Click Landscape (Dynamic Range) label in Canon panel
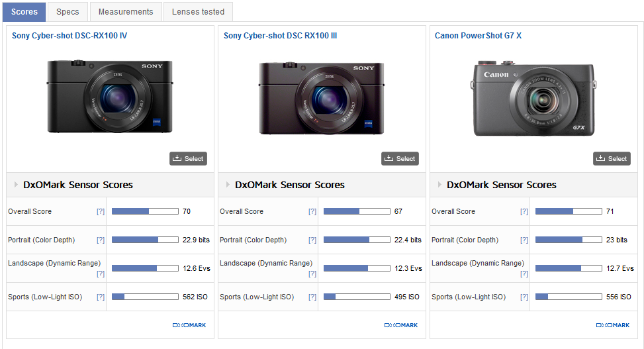 pyautogui.click(x=478, y=263)
